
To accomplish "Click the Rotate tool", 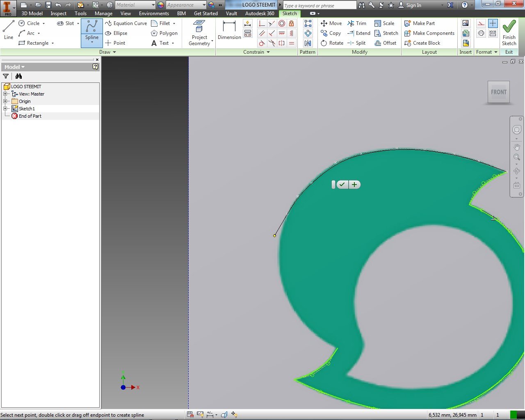I will (332, 43).
